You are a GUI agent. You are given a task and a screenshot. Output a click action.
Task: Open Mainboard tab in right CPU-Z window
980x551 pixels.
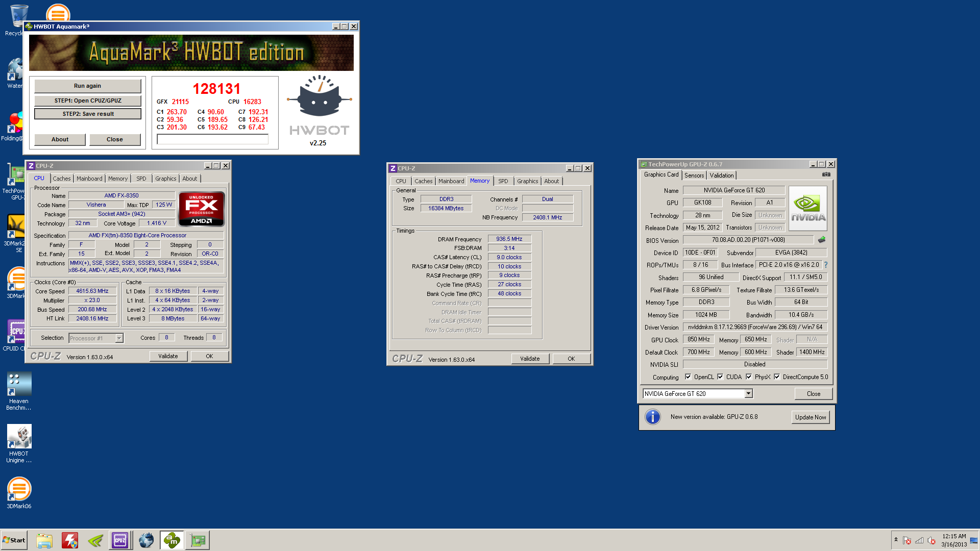point(451,181)
